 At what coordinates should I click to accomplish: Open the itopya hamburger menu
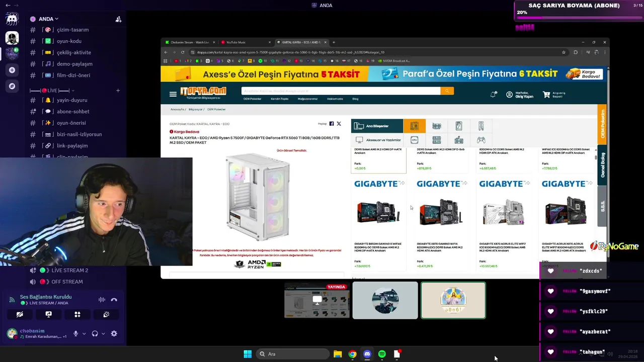(x=173, y=94)
